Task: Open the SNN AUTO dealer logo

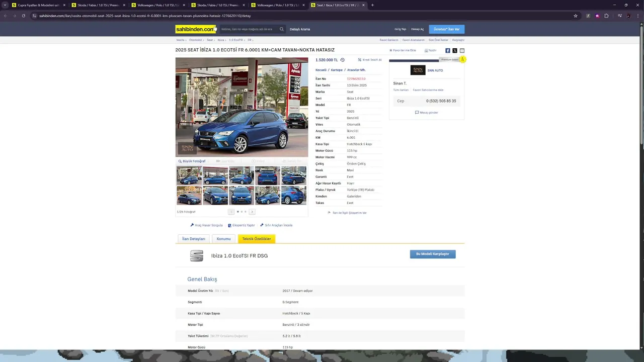Action: (x=418, y=70)
